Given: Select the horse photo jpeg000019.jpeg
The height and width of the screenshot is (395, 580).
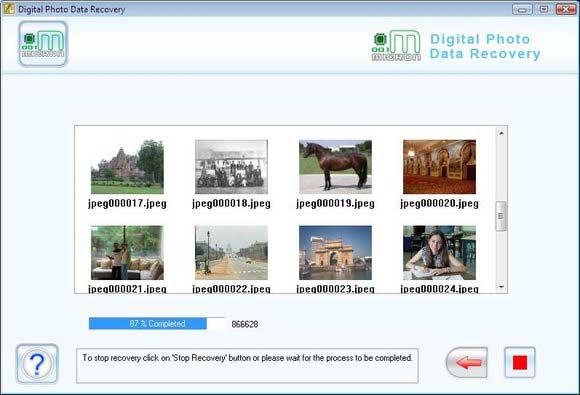Looking at the screenshot, I should (335, 167).
